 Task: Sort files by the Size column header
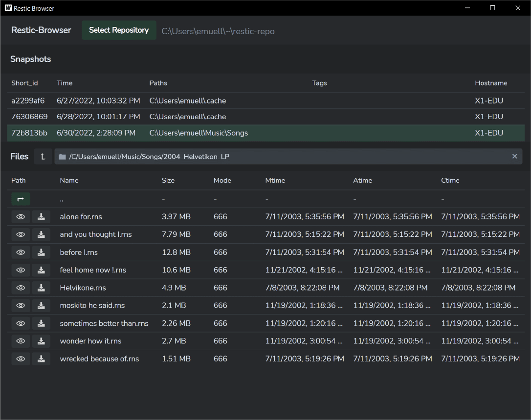tap(168, 180)
